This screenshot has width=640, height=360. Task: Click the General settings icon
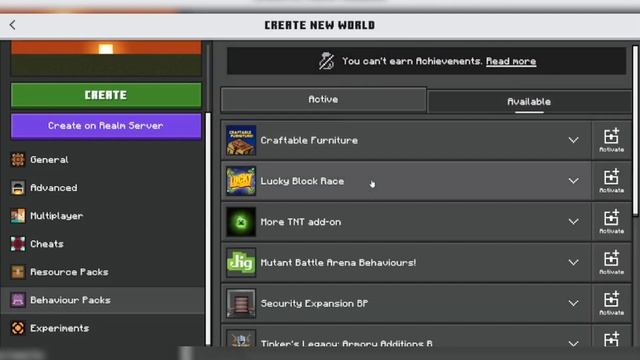[x=18, y=160]
